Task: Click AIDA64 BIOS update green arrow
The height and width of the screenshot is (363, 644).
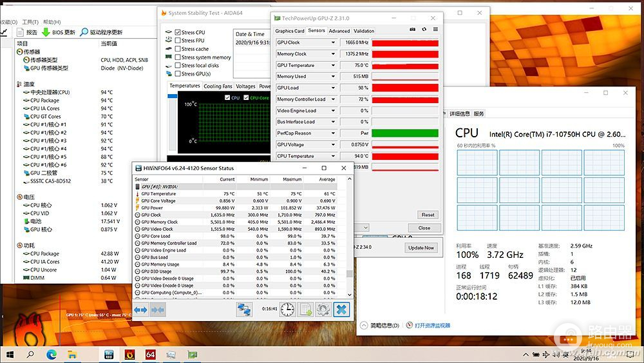Action: tap(46, 32)
